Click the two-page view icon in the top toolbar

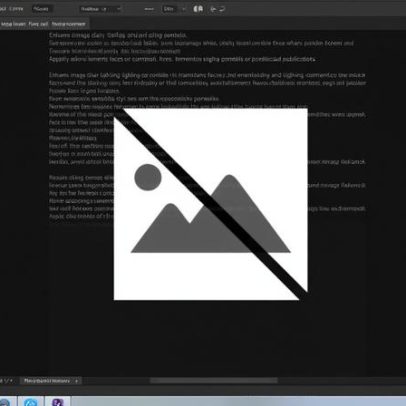pos(198,9)
